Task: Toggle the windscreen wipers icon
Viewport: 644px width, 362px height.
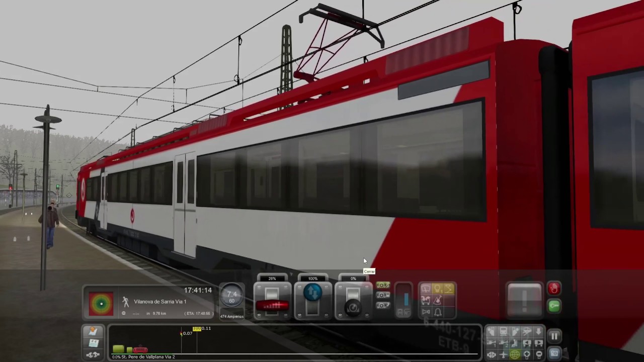Action: click(x=426, y=289)
